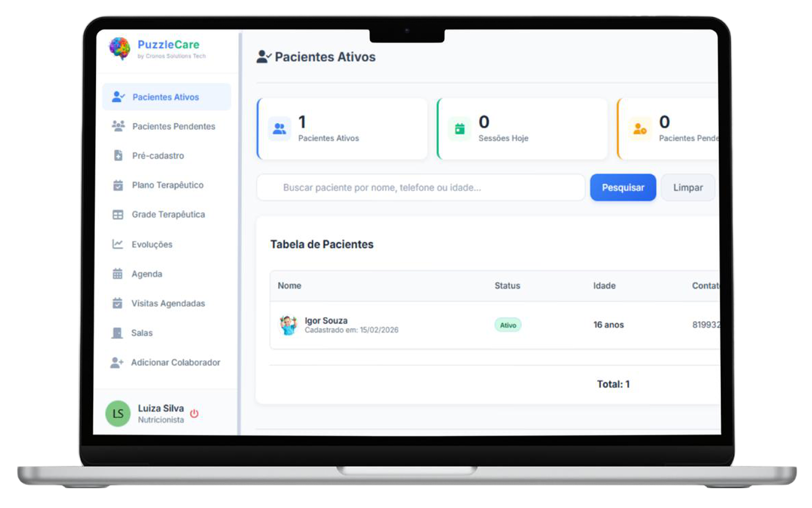Open Igor Souza's patient avatar

click(x=288, y=324)
